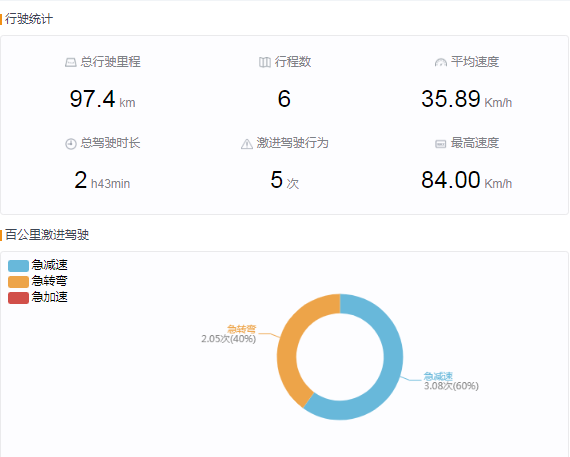
Task: Click the blue 急减速 legend swatch
Action: (18, 266)
